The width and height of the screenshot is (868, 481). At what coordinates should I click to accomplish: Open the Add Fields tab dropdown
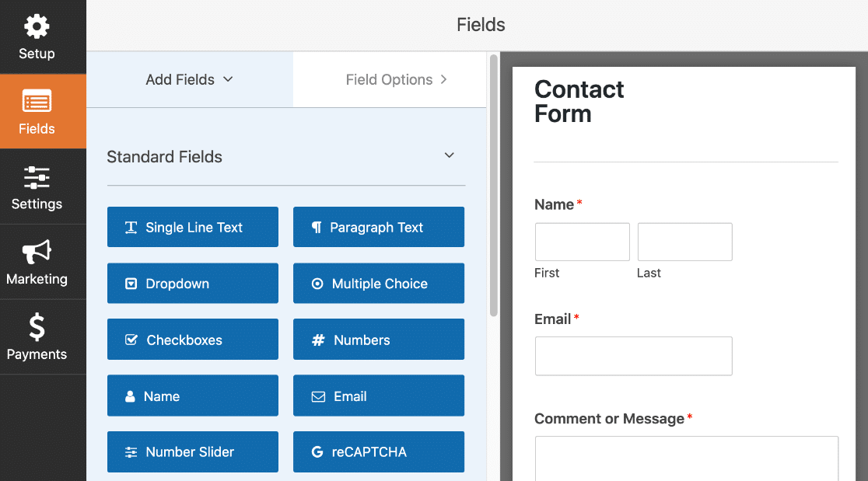tap(189, 79)
